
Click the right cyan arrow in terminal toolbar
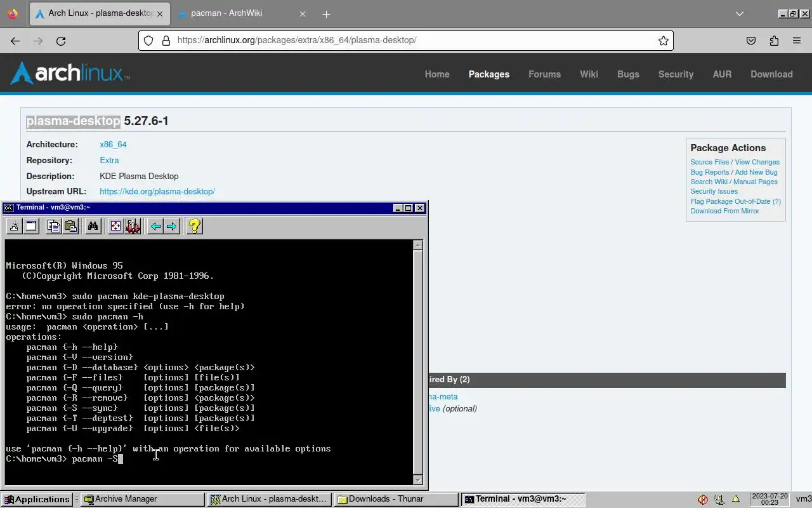coord(172,226)
